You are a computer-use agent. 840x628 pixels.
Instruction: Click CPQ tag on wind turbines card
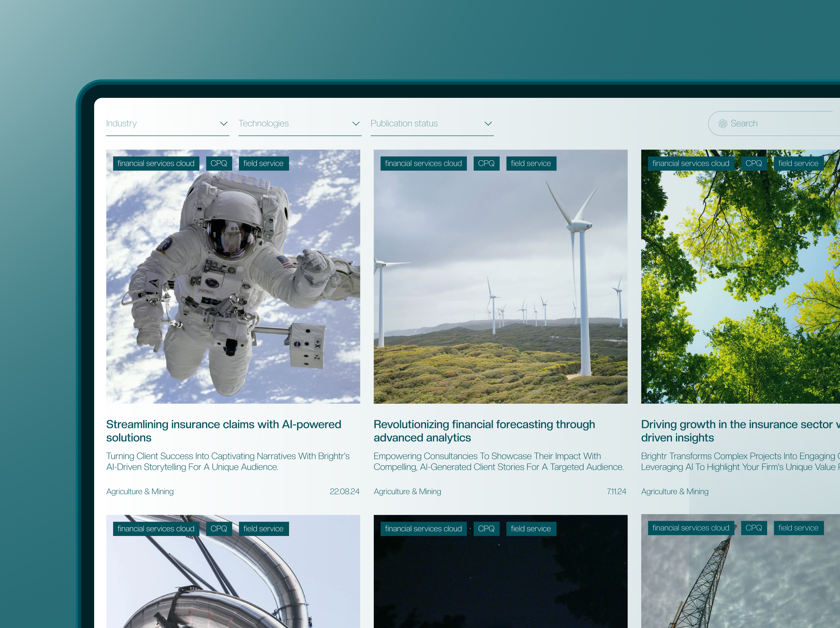point(486,163)
